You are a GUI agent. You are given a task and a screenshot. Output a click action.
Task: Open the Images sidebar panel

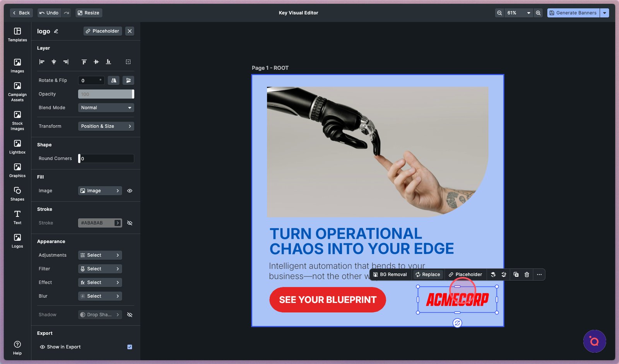click(17, 65)
